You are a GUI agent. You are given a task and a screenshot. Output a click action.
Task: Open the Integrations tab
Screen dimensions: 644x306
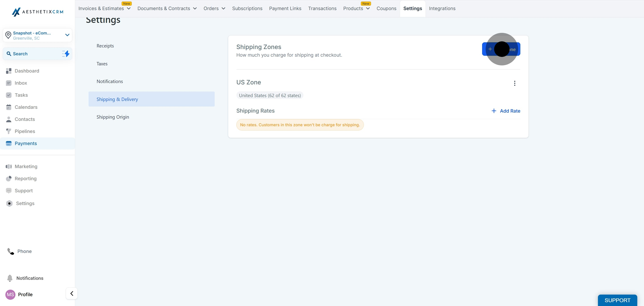tap(442, 9)
